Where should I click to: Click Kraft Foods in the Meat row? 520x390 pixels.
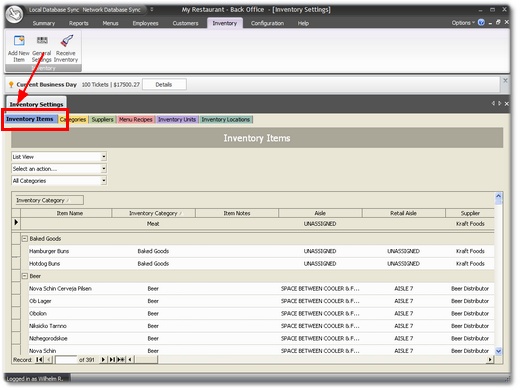[470, 224]
